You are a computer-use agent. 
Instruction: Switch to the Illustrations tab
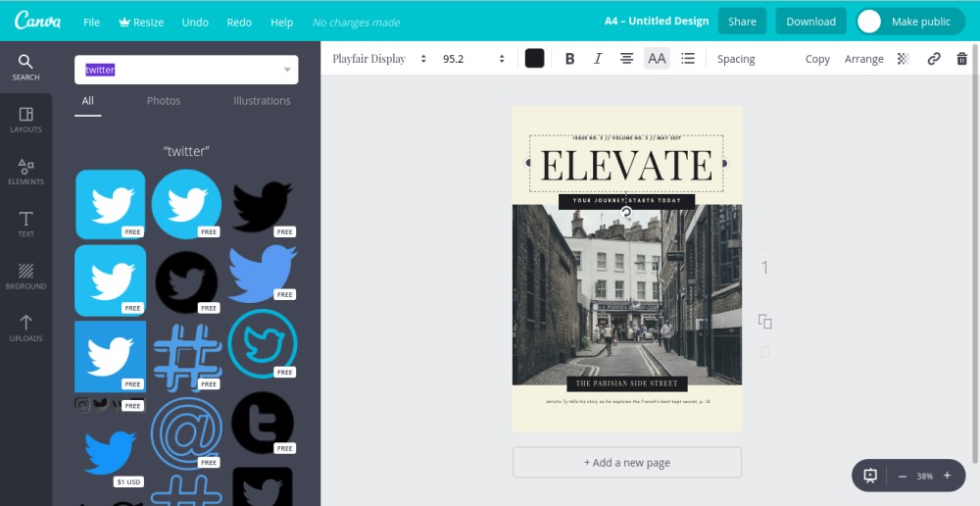[x=262, y=101]
